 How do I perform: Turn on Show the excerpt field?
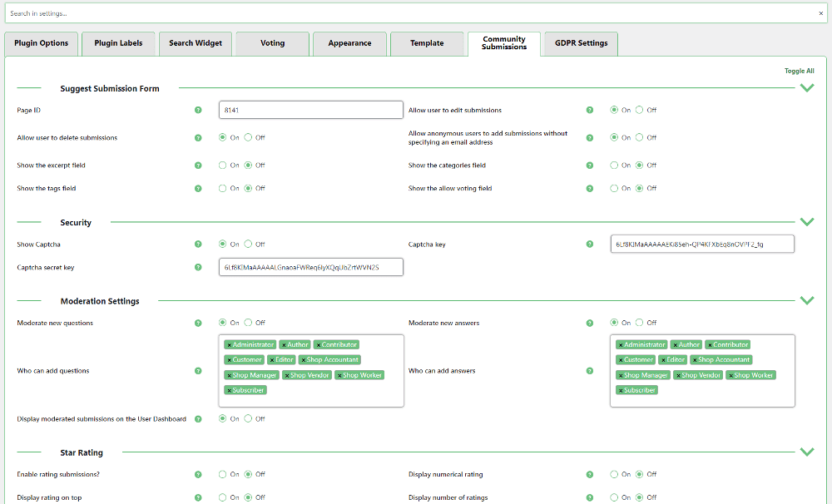(223, 166)
